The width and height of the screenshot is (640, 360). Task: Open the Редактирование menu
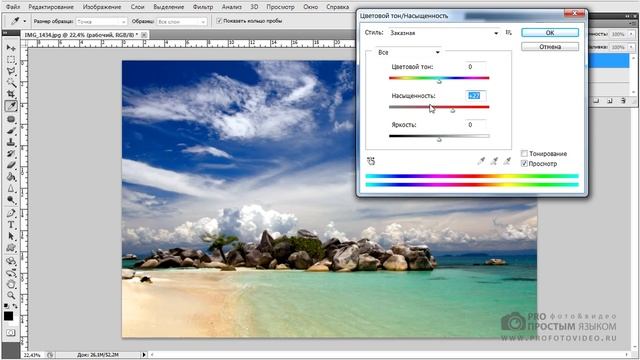(51, 7)
